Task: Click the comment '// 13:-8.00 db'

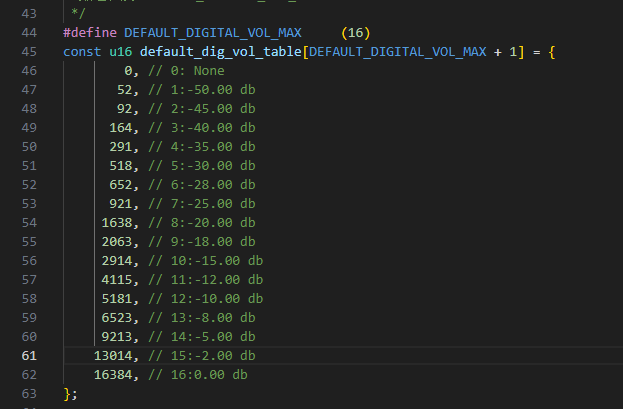Action: pos(202,318)
